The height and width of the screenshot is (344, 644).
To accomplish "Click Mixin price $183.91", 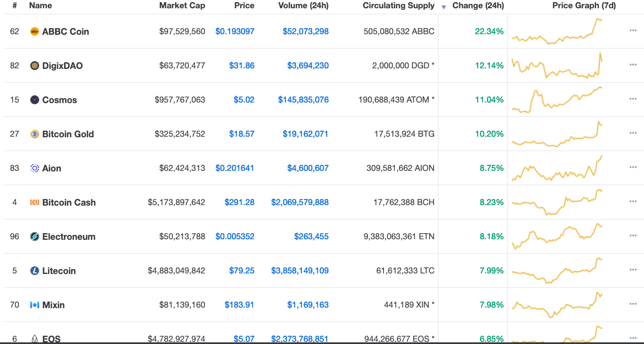I will [240, 305].
